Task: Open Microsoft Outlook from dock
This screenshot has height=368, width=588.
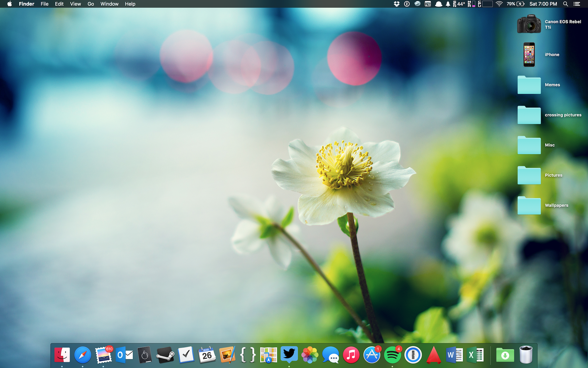Action: click(124, 355)
